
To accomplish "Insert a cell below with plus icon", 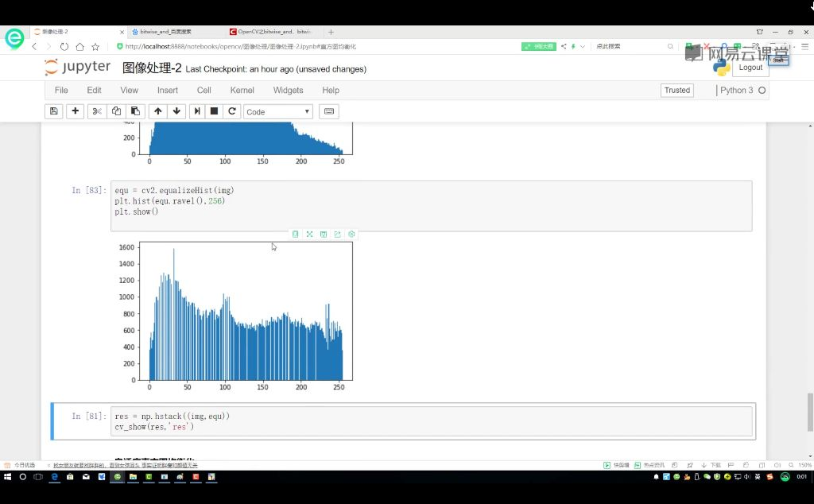I will (76, 111).
